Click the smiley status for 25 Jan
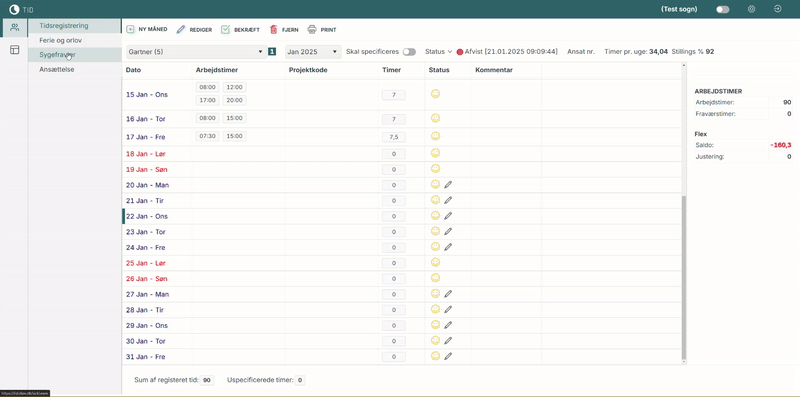 [435, 262]
